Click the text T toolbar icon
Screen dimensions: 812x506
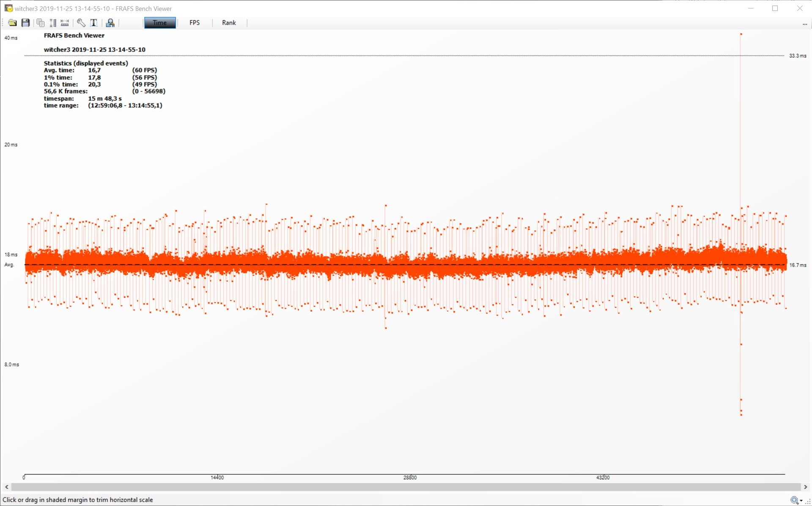point(94,23)
